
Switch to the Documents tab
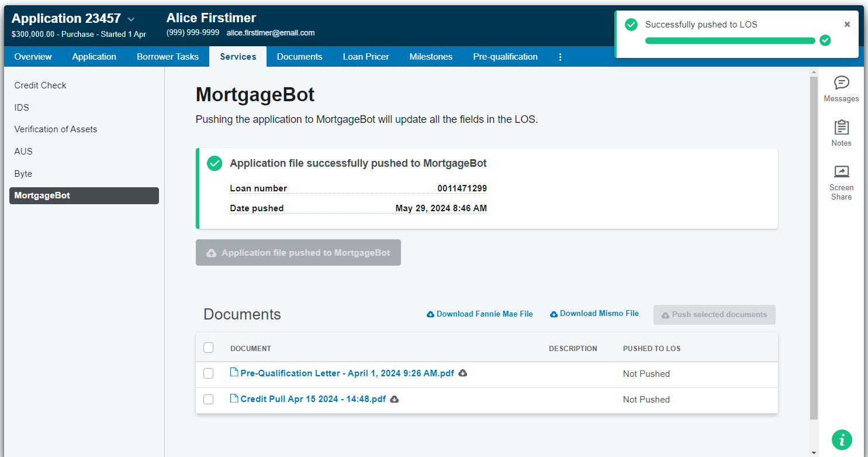299,57
